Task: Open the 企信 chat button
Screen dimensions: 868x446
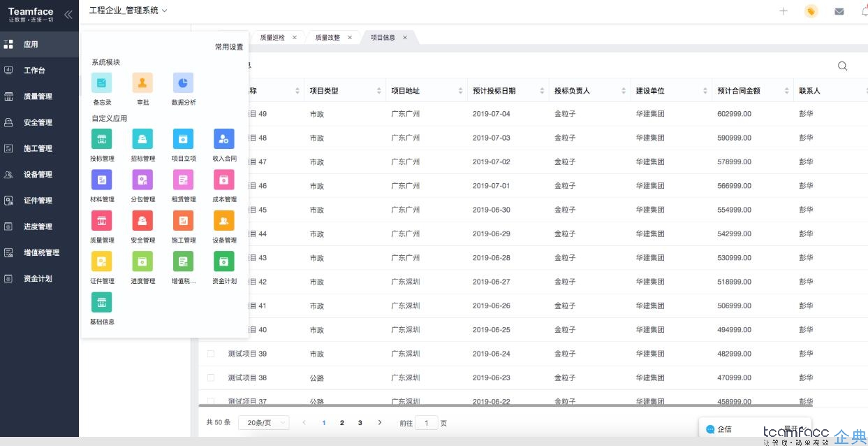Action: (719, 429)
